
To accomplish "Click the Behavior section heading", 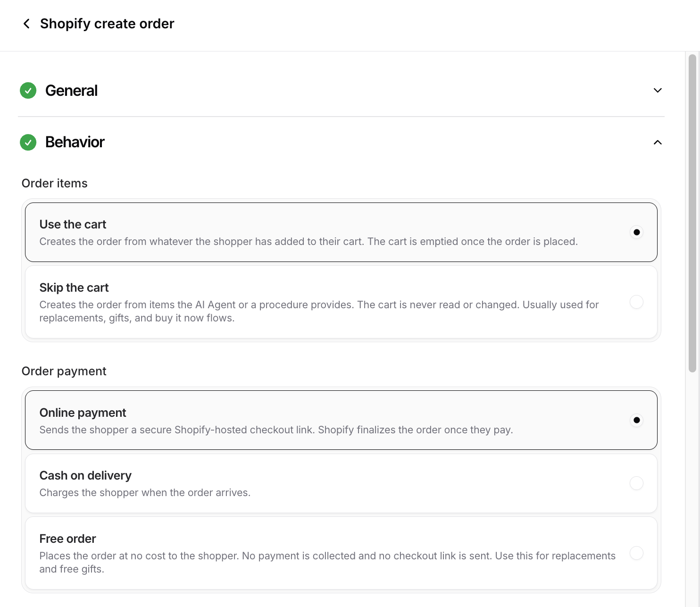I will point(75,142).
